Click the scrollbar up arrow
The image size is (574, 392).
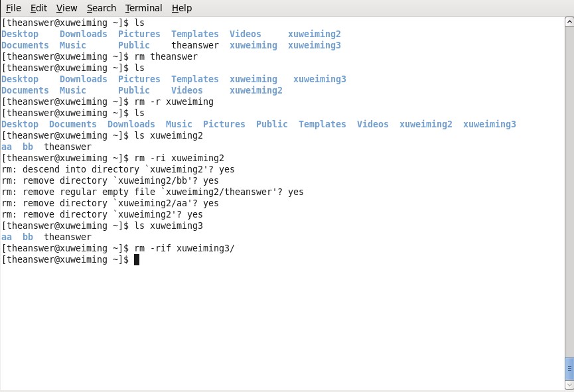tap(569, 22)
